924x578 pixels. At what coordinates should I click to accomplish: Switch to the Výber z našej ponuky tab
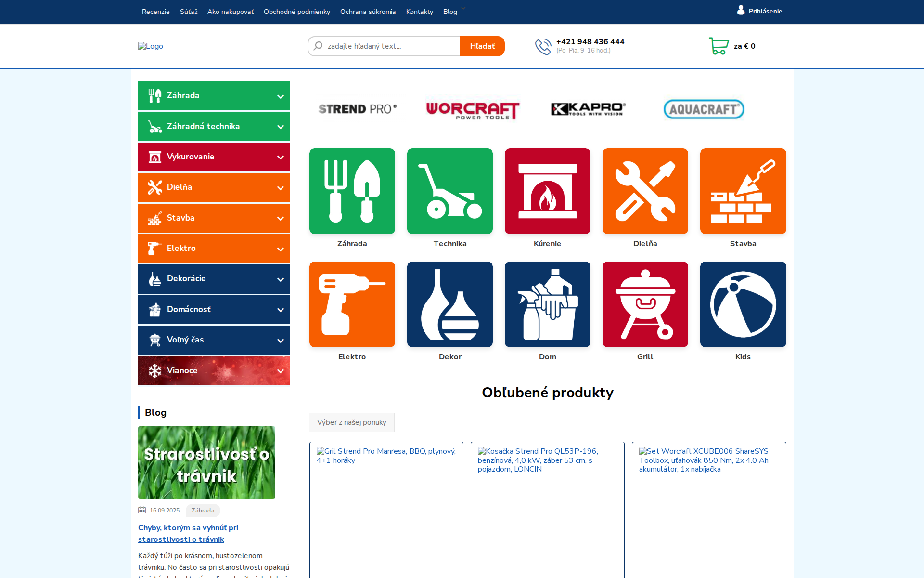352,422
